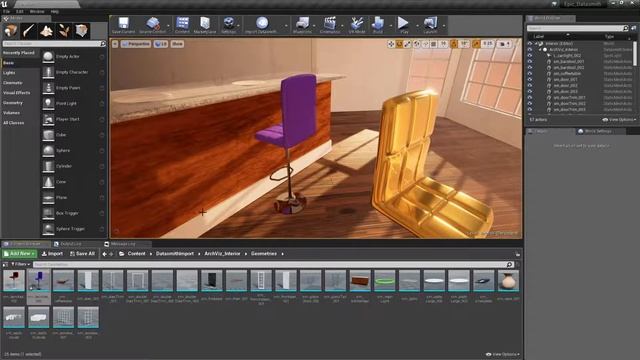The image size is (640, 360).
Task: Open the Perspective view dropdown
Action: (x=136, y=44)
